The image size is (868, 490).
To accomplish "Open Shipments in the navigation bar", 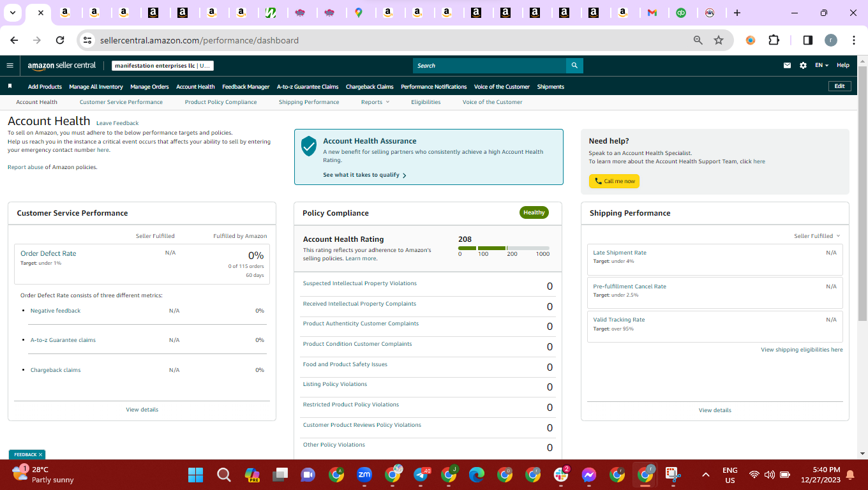I will [551, 87].
